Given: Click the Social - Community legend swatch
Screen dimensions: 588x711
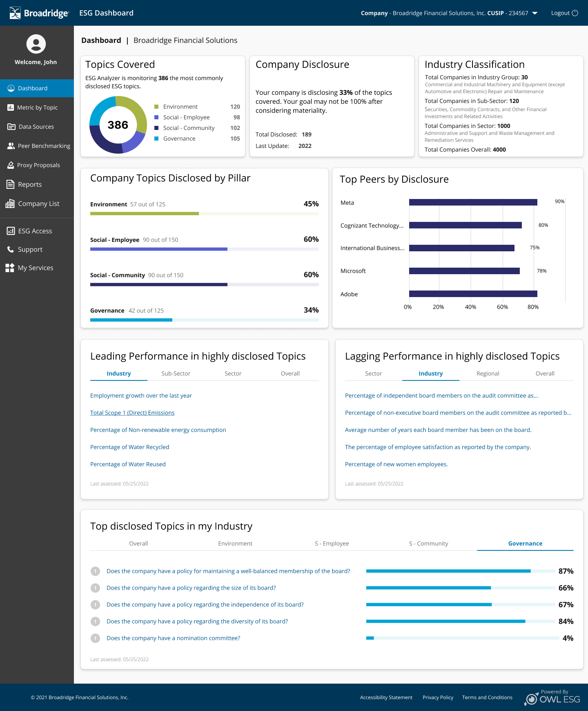Looking at the screenshot, I should 156,128.
